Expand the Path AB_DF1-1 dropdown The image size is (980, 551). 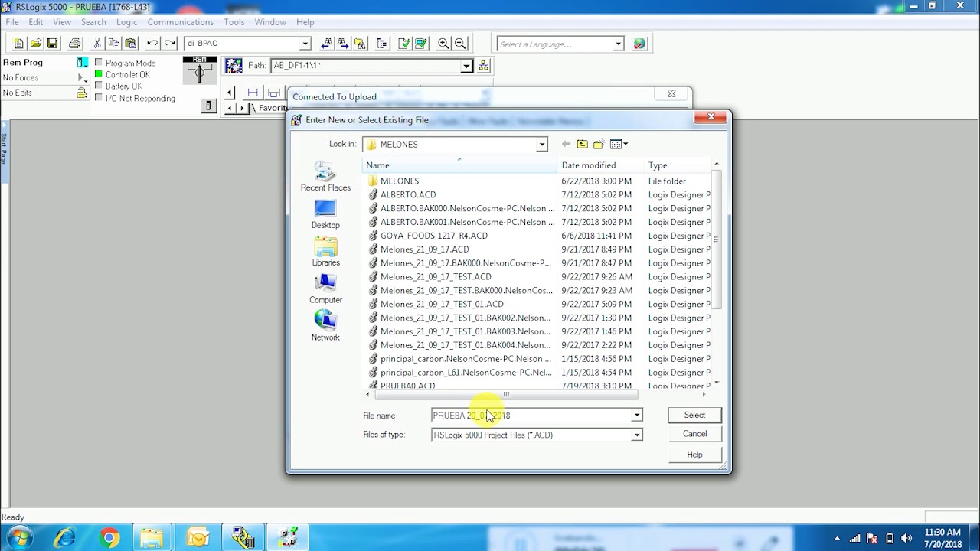click(466, 66)
